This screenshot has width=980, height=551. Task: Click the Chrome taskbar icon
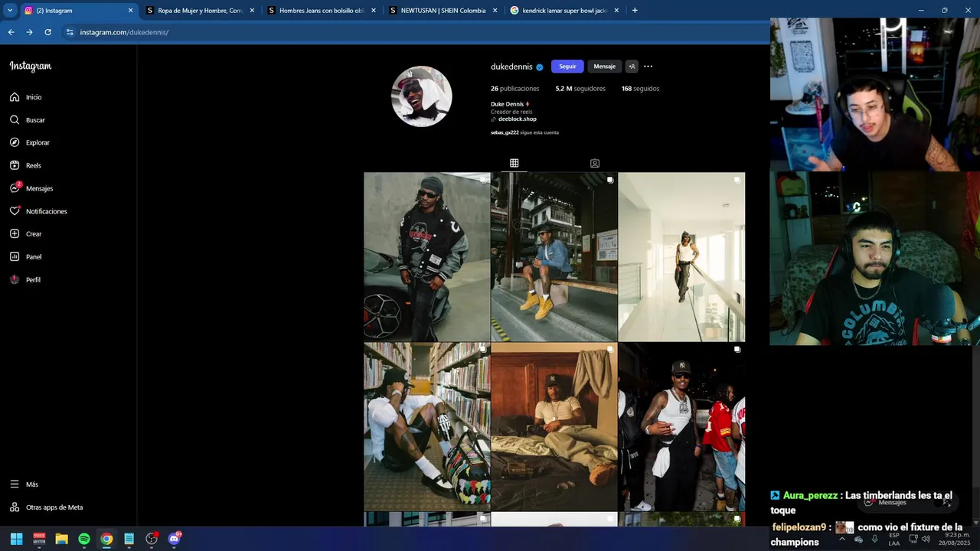(x=106, y=539)
